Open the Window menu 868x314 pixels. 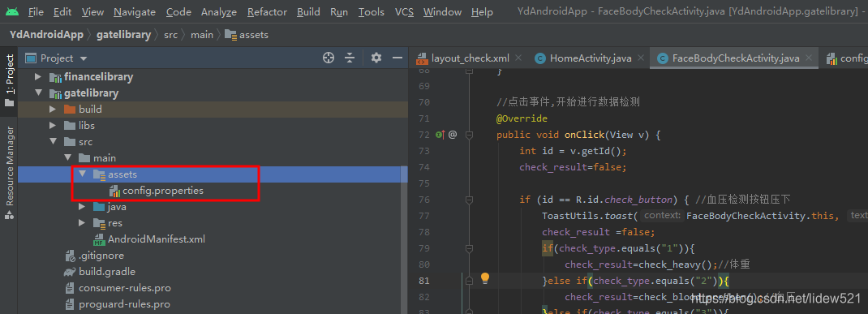(x=442, y=11)
